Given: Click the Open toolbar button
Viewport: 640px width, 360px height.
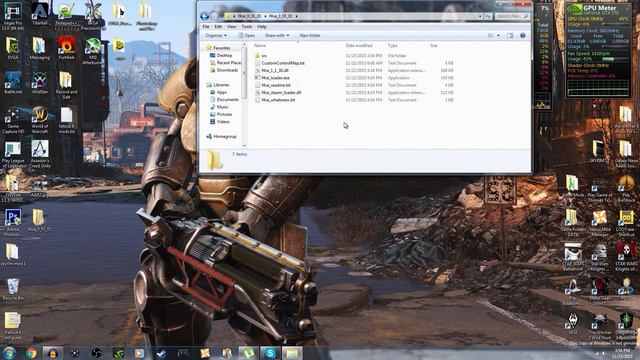Looking at the screenshot, I should [247, 36].
